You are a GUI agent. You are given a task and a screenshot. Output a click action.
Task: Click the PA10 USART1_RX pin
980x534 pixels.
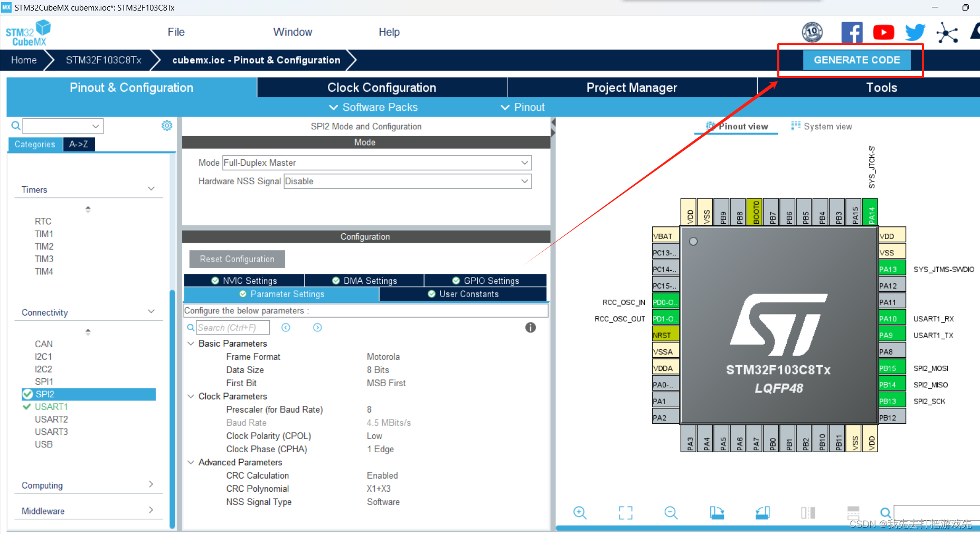[892, 319]
